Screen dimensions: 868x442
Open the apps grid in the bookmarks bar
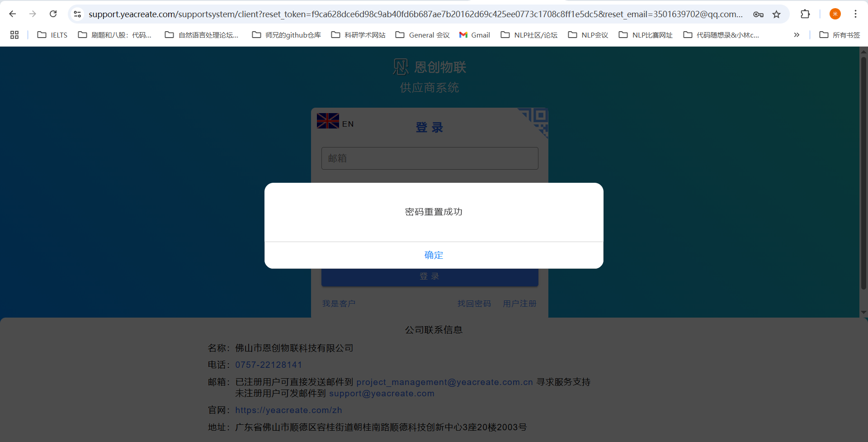point(14,35)
